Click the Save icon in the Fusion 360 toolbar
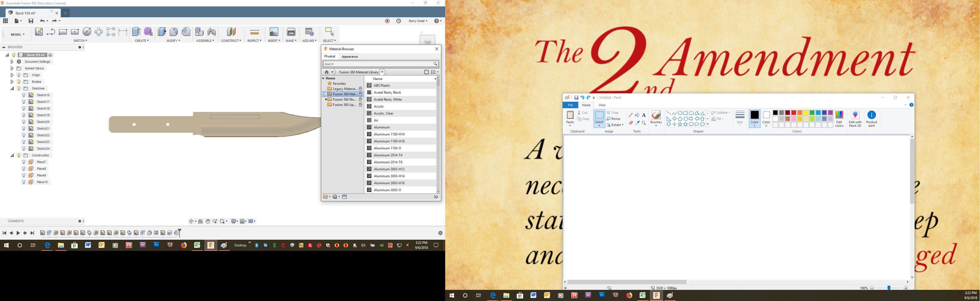 tap(31, 21)
